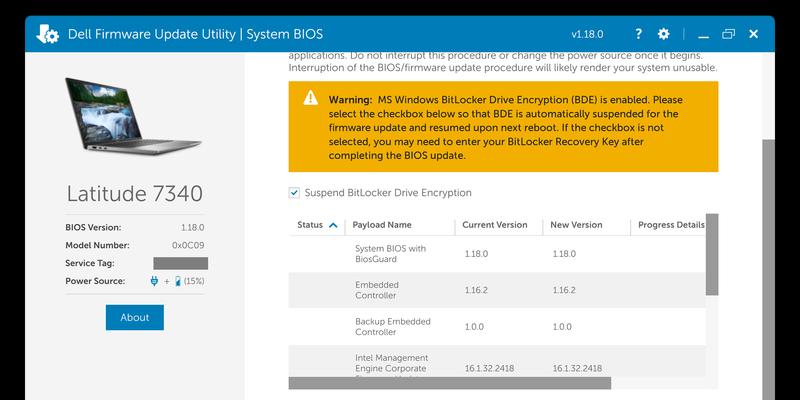Click the Suspend BitLocker Drive Encryption label
This screenshot has height=400, width=800.
point(388,193)
